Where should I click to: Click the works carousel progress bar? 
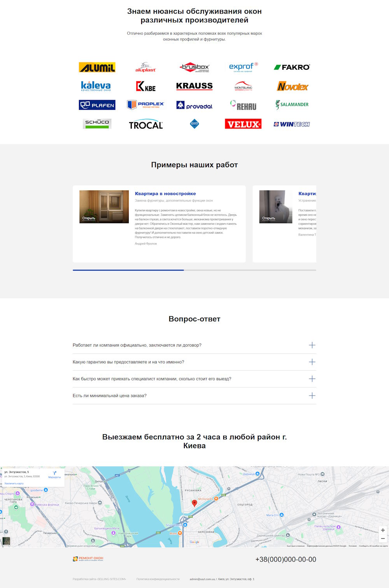(194, 270)
